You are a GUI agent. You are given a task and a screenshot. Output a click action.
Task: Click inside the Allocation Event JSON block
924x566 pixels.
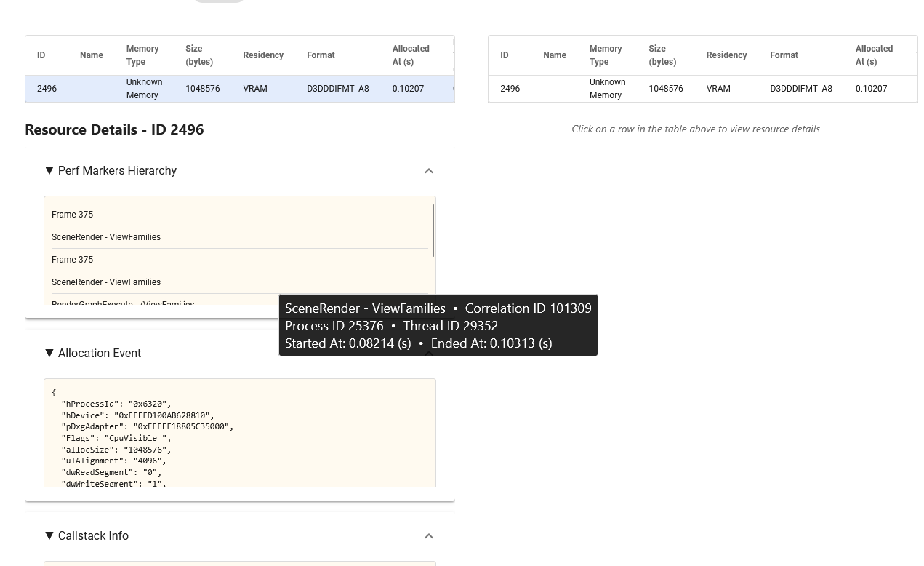pyautogui.click(x=240, y=437)
